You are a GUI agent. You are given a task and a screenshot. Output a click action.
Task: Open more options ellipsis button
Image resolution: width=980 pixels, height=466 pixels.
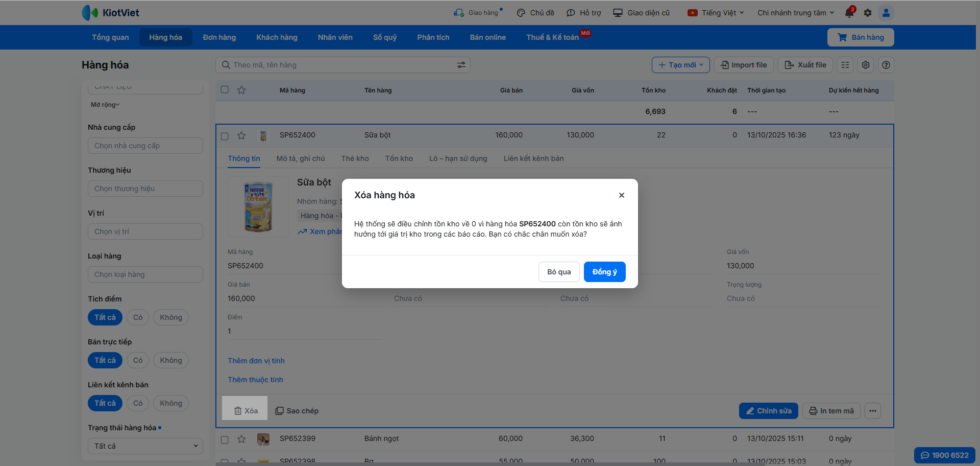tap(873, 411)
